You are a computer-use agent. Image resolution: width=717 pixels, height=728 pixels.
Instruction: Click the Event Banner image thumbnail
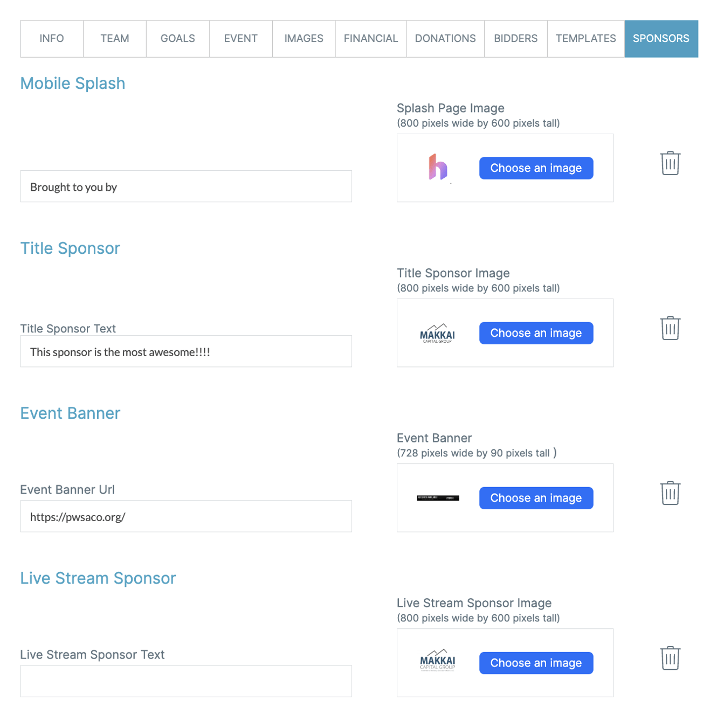point(438,498)
